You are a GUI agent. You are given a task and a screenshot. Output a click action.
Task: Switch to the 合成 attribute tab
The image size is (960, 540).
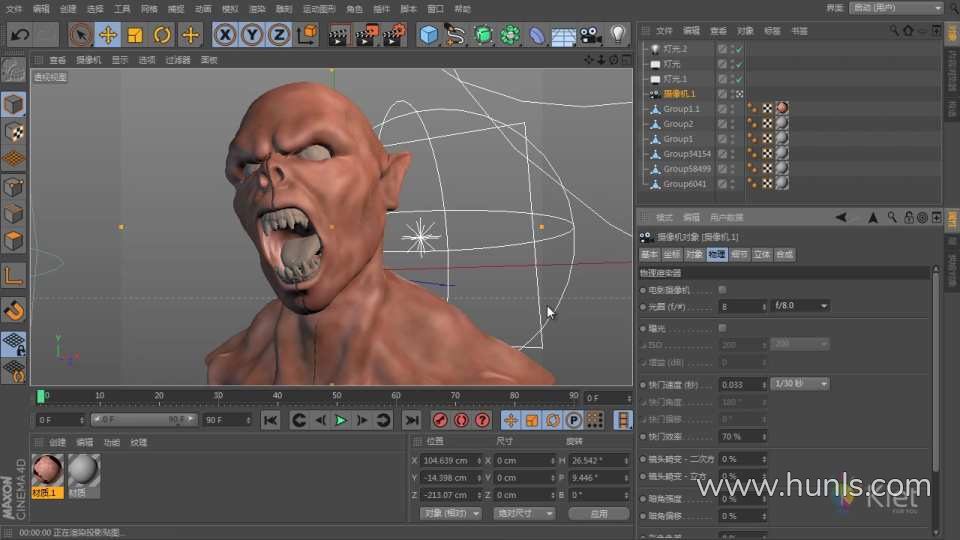coord(784,255)
